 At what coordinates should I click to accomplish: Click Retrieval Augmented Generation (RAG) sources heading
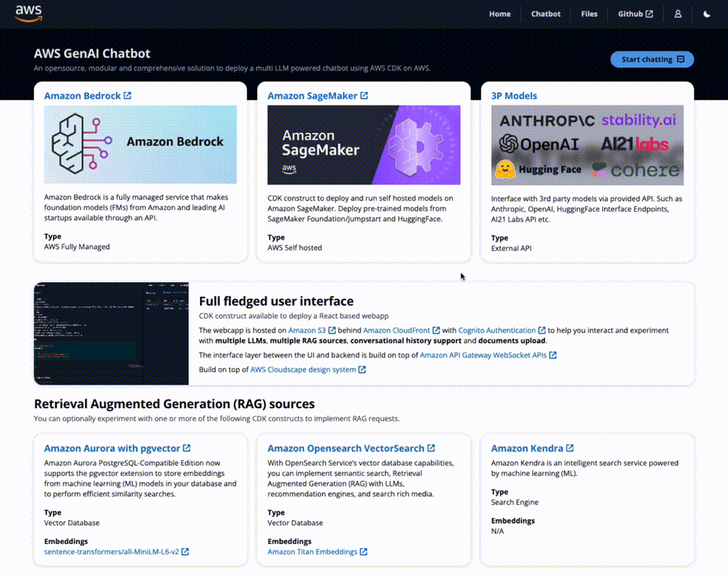click(174, 404)
